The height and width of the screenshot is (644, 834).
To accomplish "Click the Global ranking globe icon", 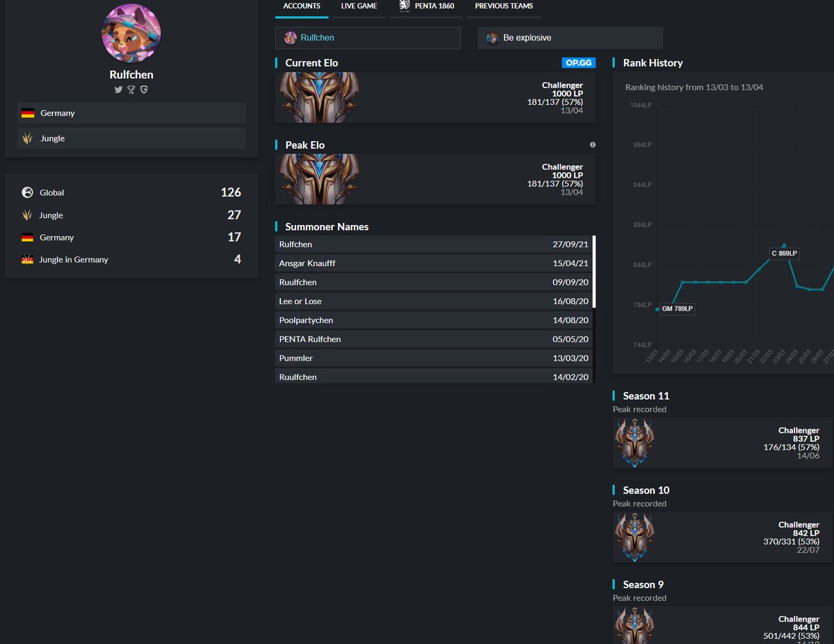I will 28,192.
